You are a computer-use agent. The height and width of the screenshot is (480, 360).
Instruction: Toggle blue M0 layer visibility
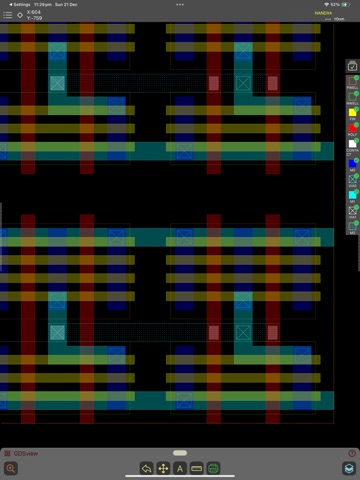pos(352,165)
